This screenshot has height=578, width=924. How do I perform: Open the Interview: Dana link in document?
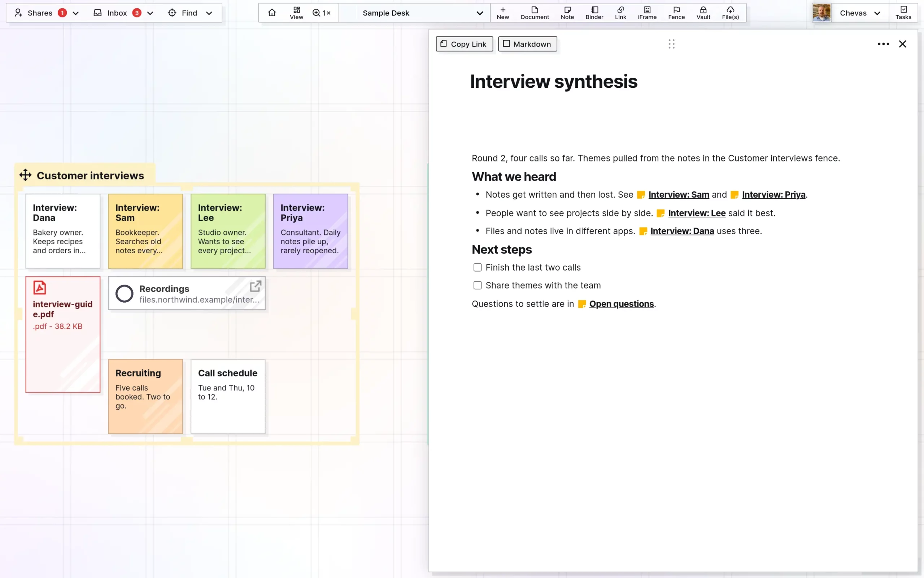point(682,231)
